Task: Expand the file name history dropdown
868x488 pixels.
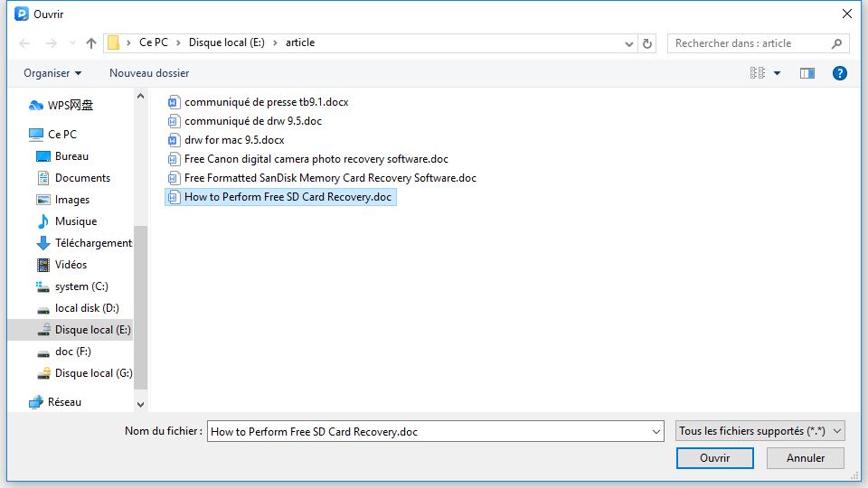Action: coord(656,432)
